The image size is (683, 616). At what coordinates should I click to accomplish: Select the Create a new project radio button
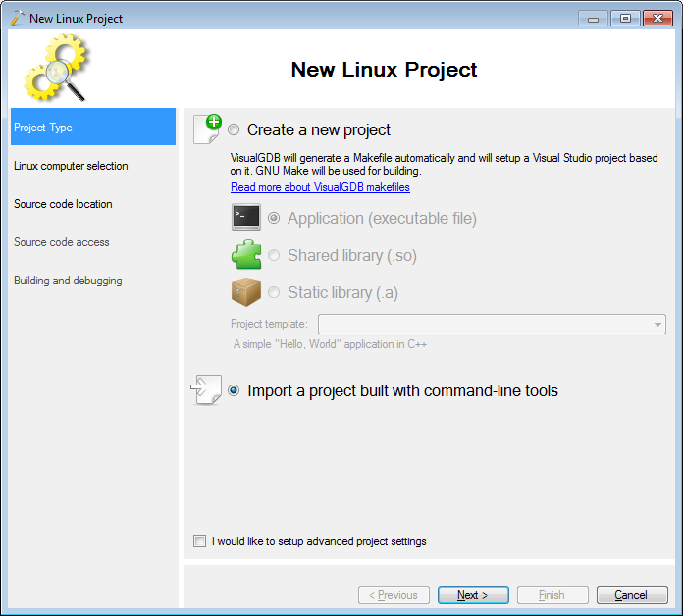(234, 129)
